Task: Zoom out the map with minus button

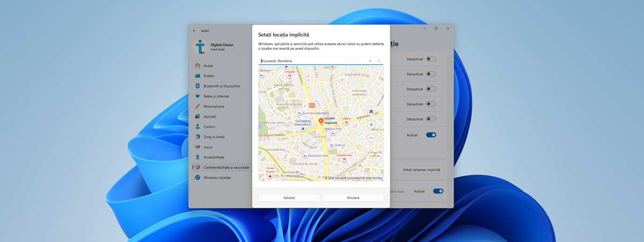Action: click(371, 138)
